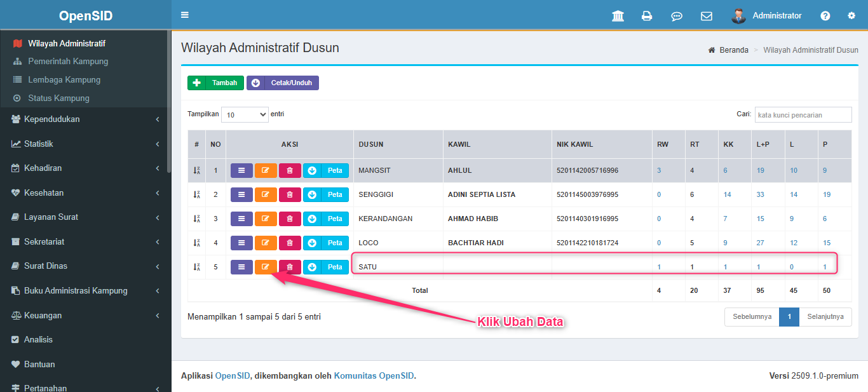Screen dimensions: 868x392
Task: Open details list for MANGSIT row
Action: (x=241, y=170)
